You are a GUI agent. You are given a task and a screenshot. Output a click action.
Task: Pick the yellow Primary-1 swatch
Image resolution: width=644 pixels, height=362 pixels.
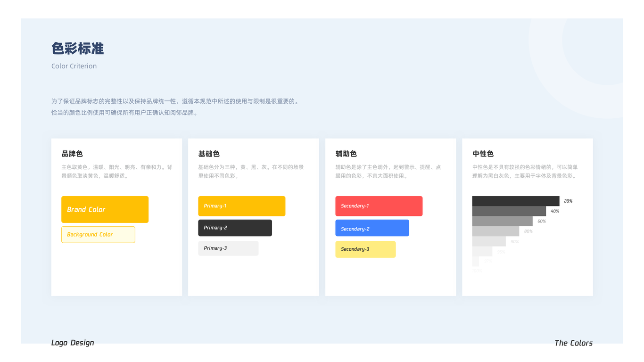[x=241, y=206]
